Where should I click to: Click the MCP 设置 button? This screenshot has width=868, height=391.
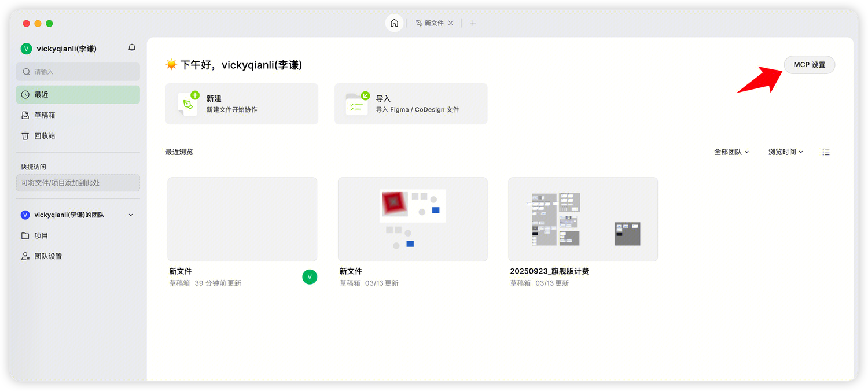[809, 65]
